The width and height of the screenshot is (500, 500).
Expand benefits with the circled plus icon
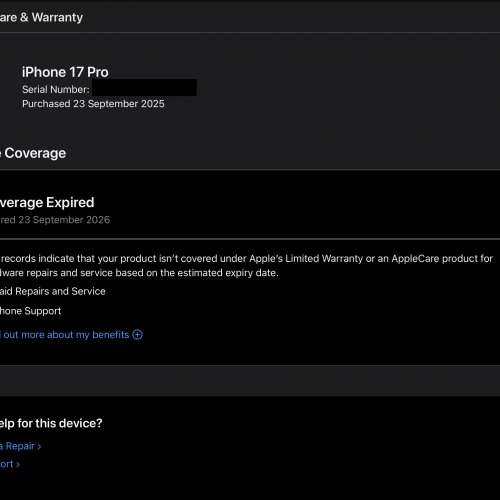[137, 334]
